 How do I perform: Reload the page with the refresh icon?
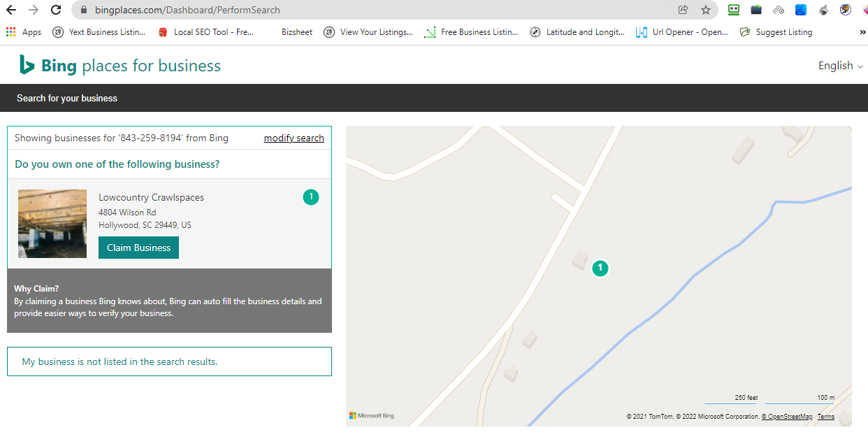[x=56, y=10]
